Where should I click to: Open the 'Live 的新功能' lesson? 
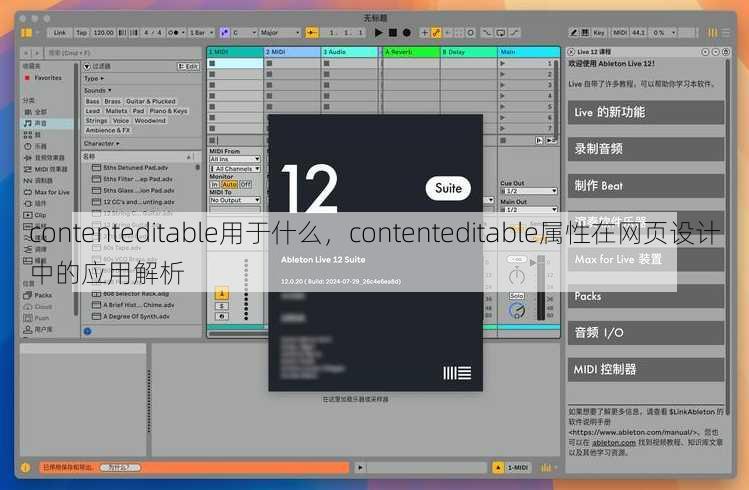point(646,112)
